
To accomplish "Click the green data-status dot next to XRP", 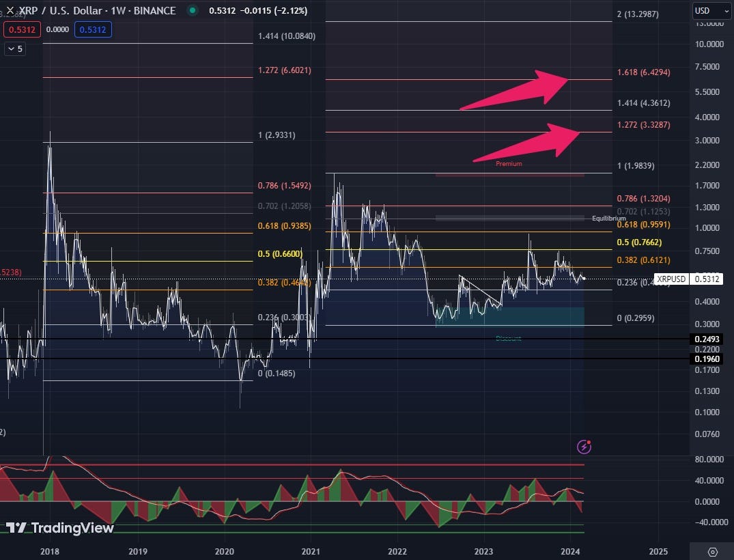I will [x=191, y=11].
